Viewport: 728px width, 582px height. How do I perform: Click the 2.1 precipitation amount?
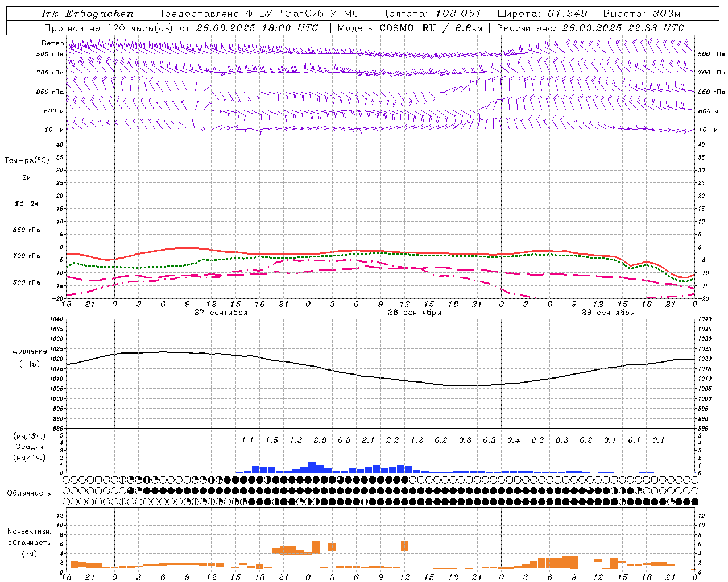pos(368,440)
